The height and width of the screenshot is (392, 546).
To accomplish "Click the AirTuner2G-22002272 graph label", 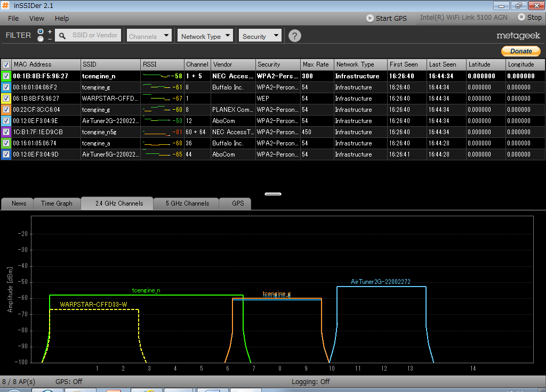I will [x=381, y=282].
